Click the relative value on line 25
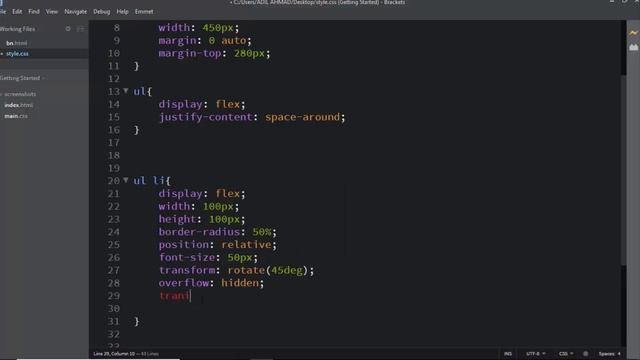The image size is (640, 360). coord(246,244)
